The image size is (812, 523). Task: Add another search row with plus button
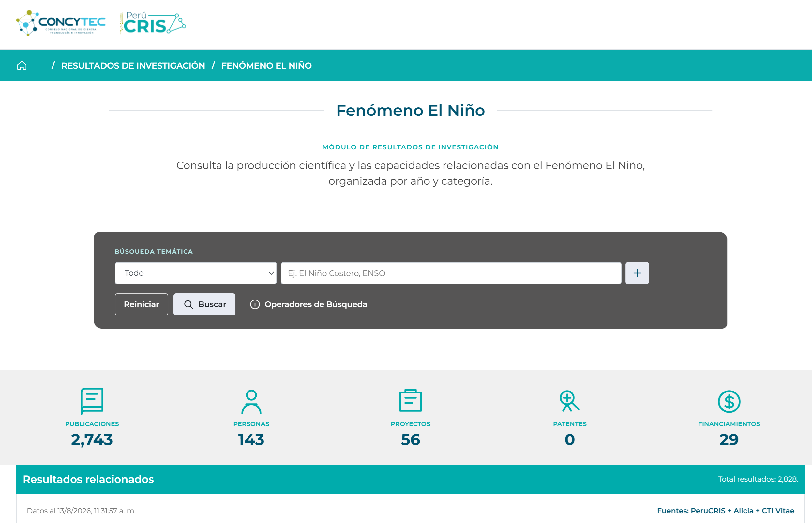[x=637, y=273]
